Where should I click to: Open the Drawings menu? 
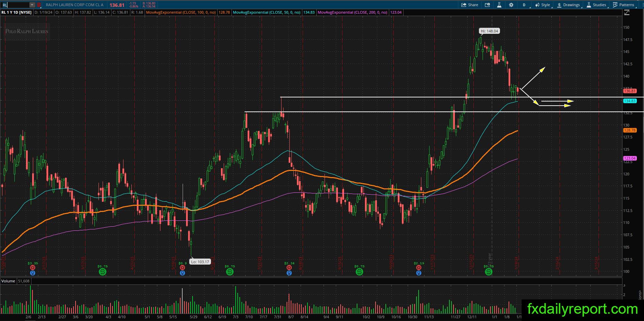(568, 5)
